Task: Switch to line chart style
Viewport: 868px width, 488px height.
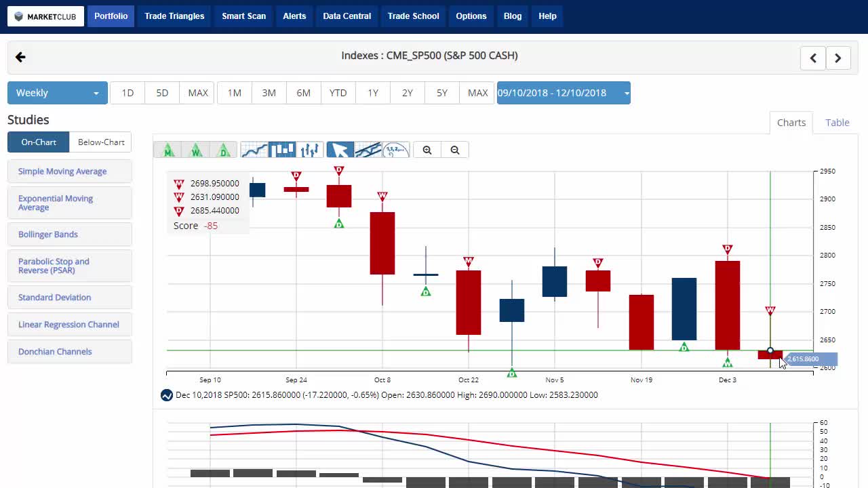Action: (x=254, y=150)
